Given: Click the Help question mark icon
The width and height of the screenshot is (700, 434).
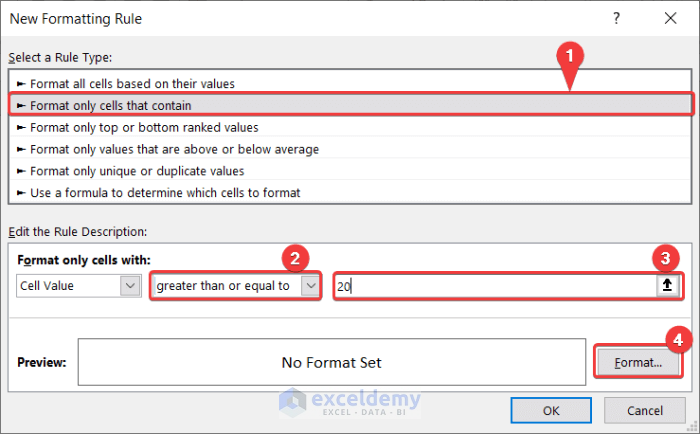Looking at the screenshot, I should coord(615,18).
